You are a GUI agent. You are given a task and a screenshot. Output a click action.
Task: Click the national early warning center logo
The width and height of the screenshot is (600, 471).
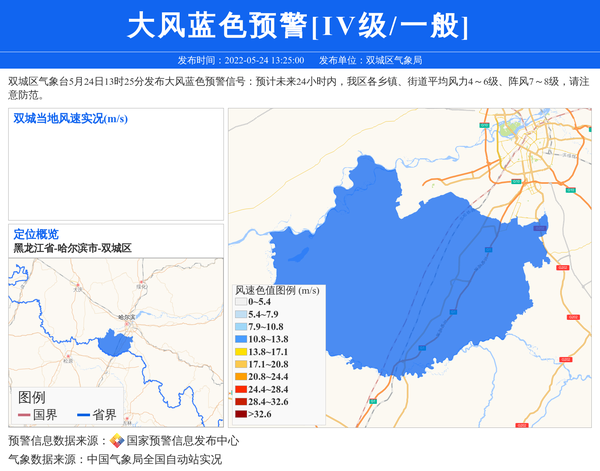click(117, 441)
